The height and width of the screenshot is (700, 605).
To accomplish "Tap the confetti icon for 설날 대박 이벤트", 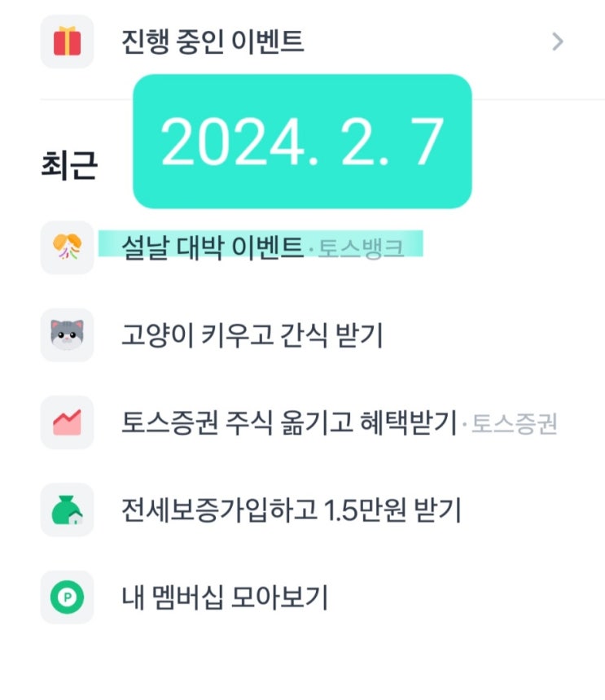I will [67, 247].
